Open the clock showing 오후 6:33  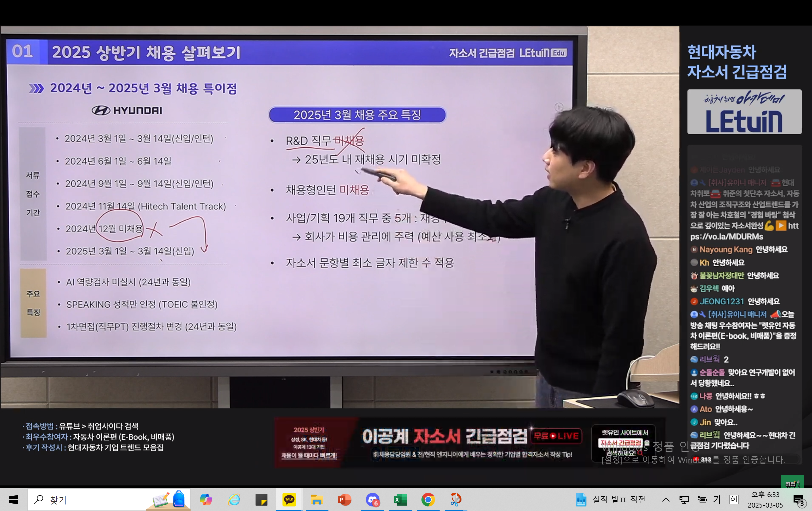click(765, 500)
